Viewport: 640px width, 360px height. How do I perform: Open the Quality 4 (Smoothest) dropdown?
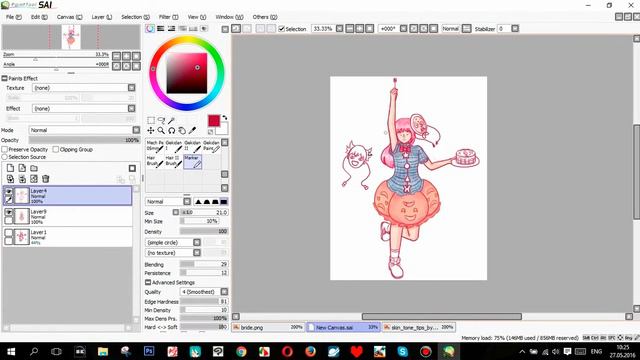[x=224, y=292]
